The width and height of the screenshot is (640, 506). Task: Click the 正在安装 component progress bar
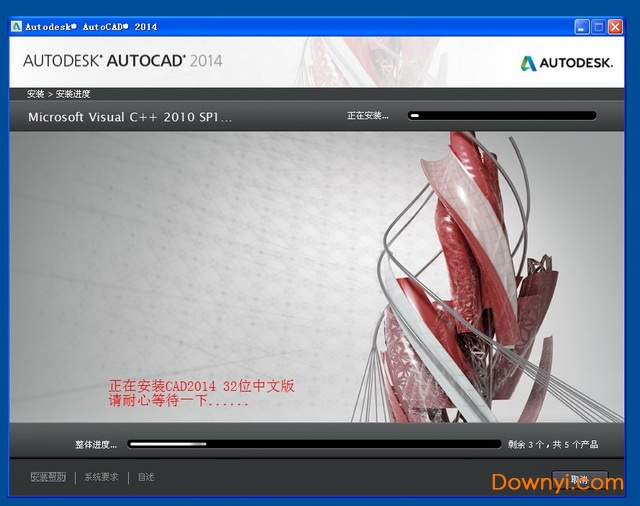pyautogui.click(x=502, y=116)
